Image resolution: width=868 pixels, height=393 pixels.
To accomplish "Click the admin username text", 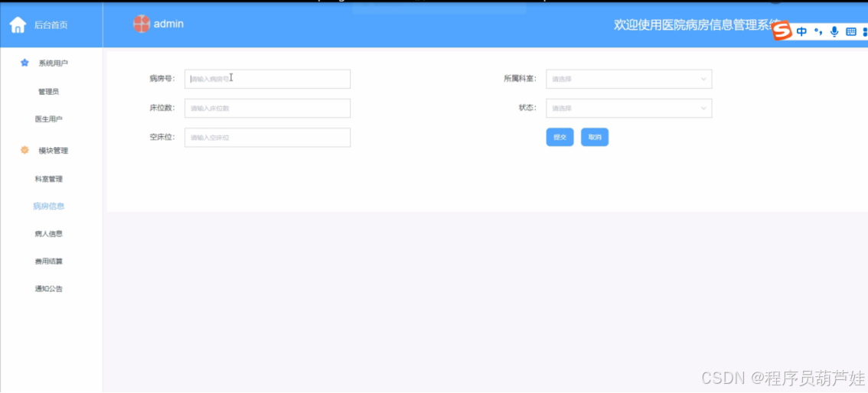I will tap(168, 24).
